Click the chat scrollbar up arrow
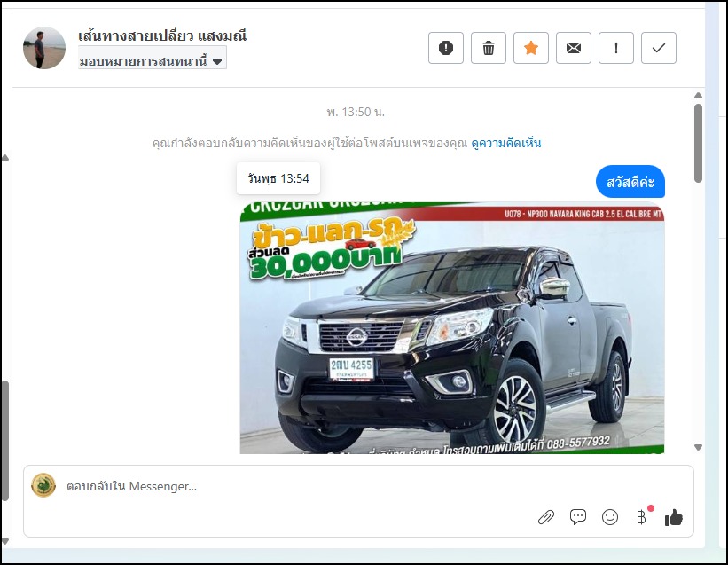Image resolution: width=728 pixels, height=565 pixels. tap(698, 96)
